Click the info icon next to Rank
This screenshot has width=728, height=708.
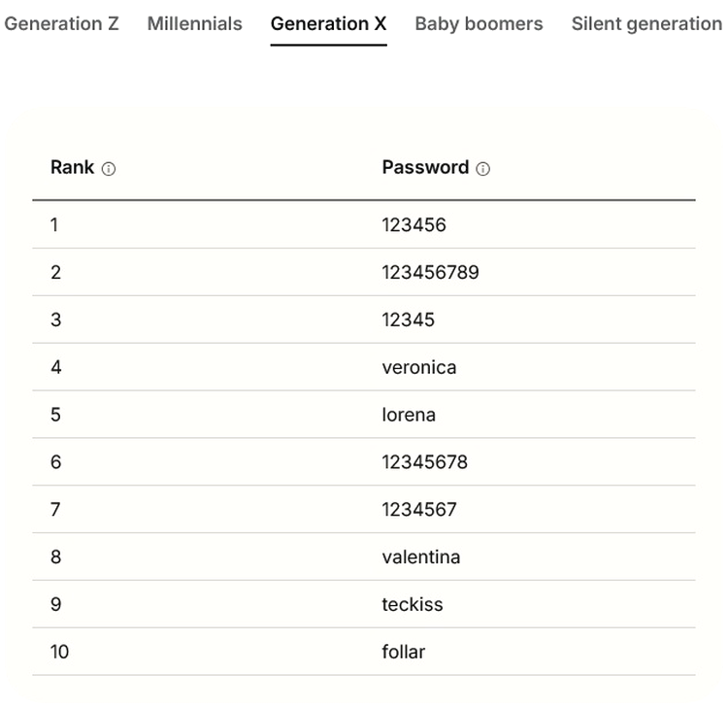109,169
